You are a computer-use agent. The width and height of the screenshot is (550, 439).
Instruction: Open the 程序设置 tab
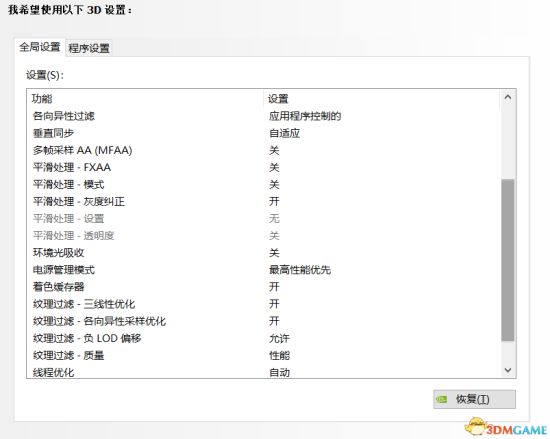click(89, 48)
